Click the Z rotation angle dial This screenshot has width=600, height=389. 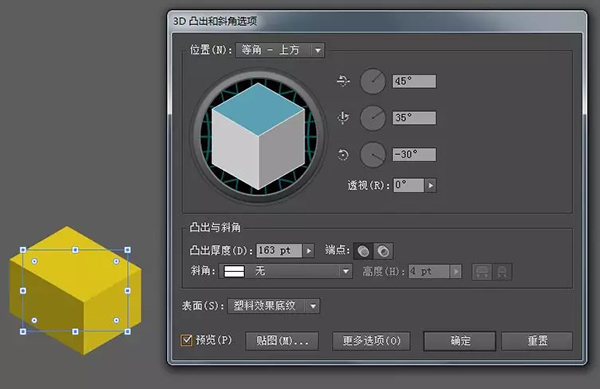coord(373,155)
